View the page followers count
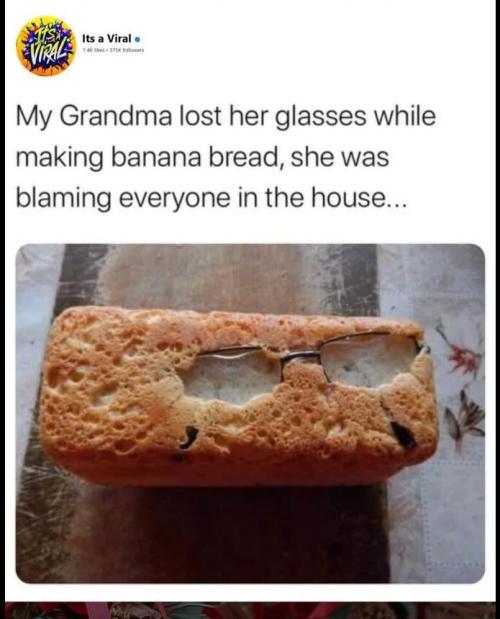Viewport: 500px width, 619px height. pyautogui.click(x=125, y=51)
